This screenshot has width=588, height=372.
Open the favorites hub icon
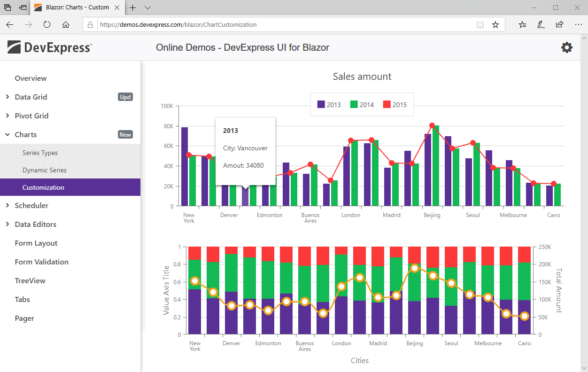pyautogui.click(x=522, y=24)
